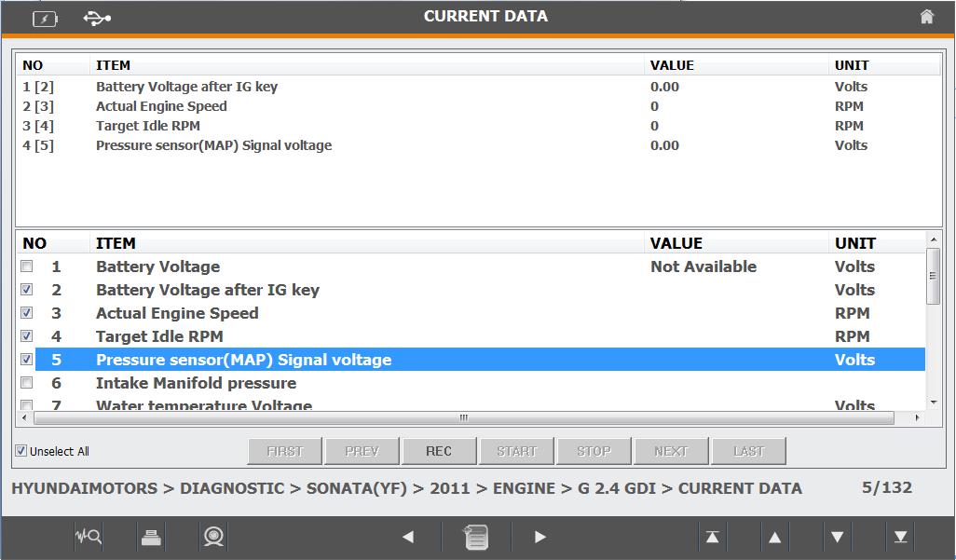Toggle the Unselect All checkbox

point(21,451)
